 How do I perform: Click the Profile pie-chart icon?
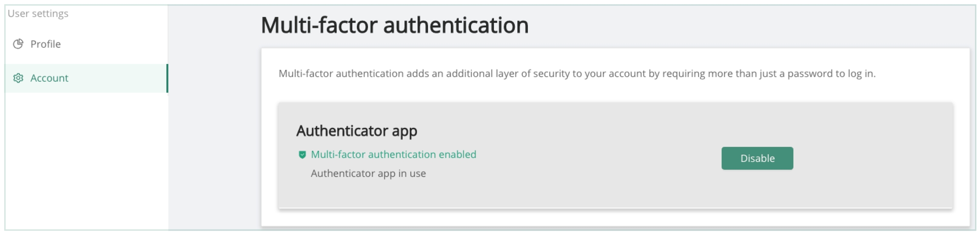[x=18, y=44]
